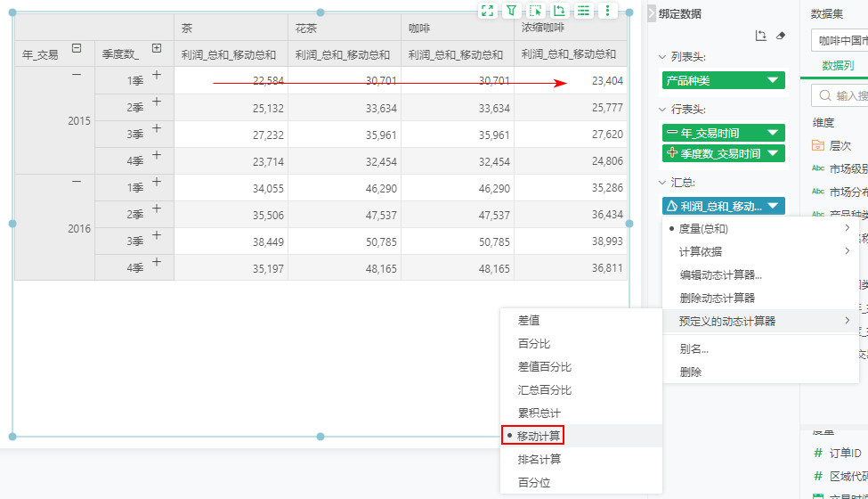The width and height of the screenshot is (868, 499).
Task: Select 移动计算 in calculator submenu
Action: click(x=581, y=436)
